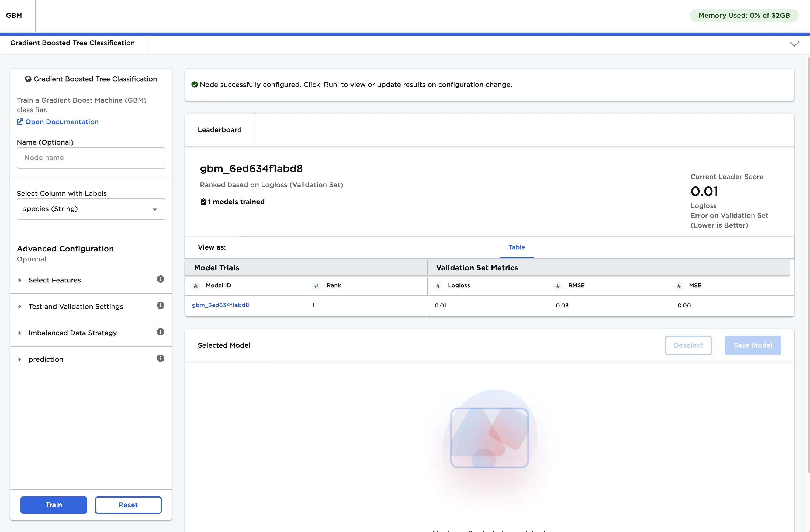
Task: Click the Node name input field
Action: coord(91,158)
